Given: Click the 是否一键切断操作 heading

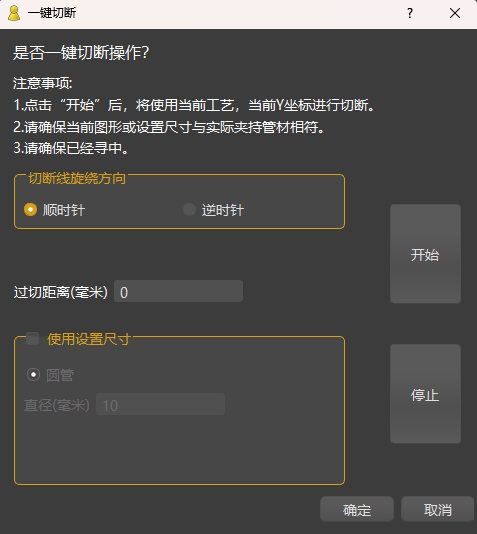Looking at the screenshot, I should 81,53.
